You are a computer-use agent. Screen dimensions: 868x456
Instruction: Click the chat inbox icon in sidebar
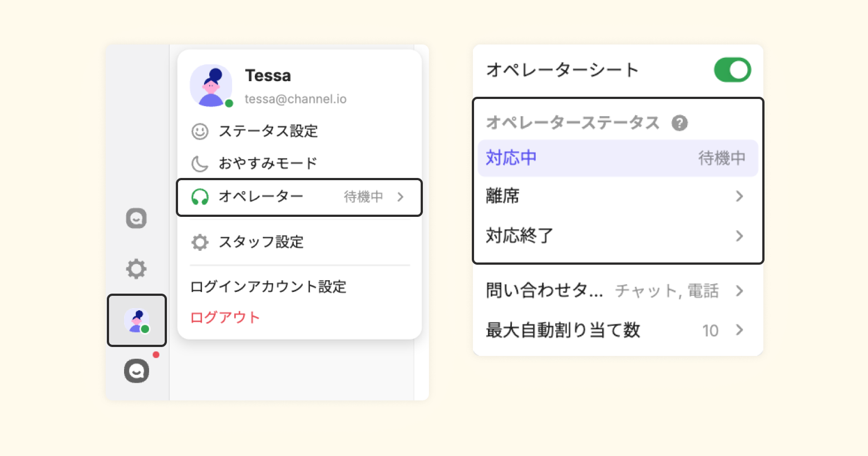136,218
